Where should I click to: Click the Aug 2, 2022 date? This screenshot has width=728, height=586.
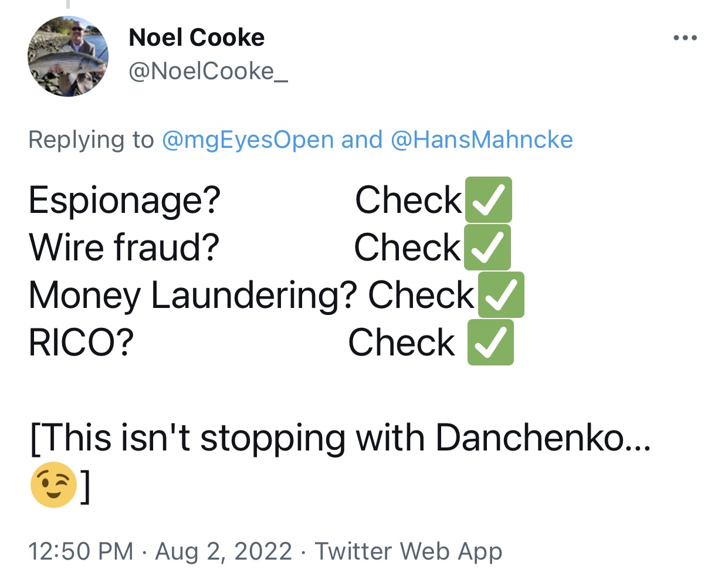click(x=223, y=551)
